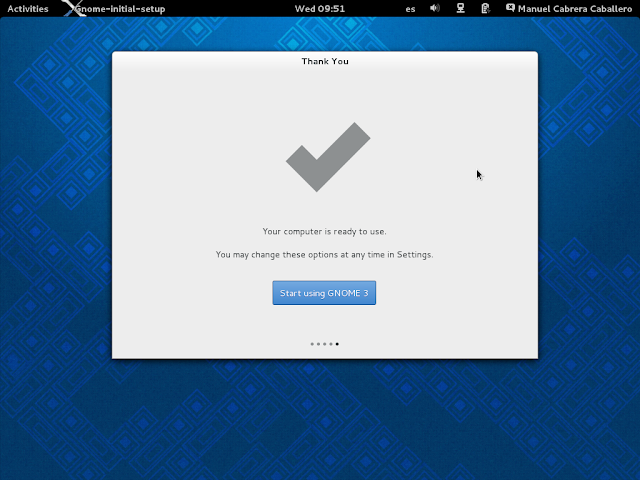The image size is (640, 480).
Task: Select the middle page indicator dot
Action: tap(324, 344)
